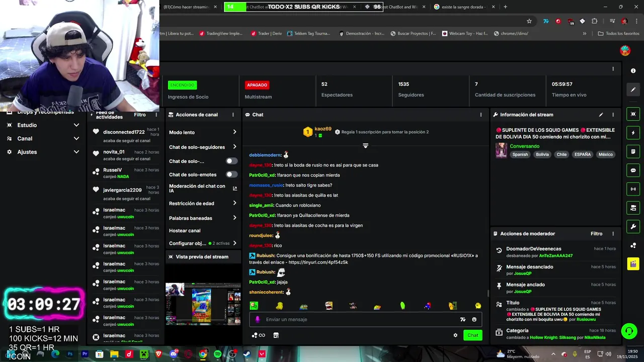Expand Chat de solo-seguidores options
Viewport: 644px width, 362px height.
tap(234, 147)
